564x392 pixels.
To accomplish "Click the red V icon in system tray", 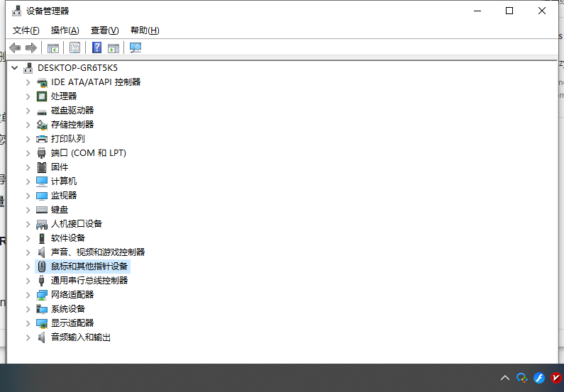I will 556,378.
